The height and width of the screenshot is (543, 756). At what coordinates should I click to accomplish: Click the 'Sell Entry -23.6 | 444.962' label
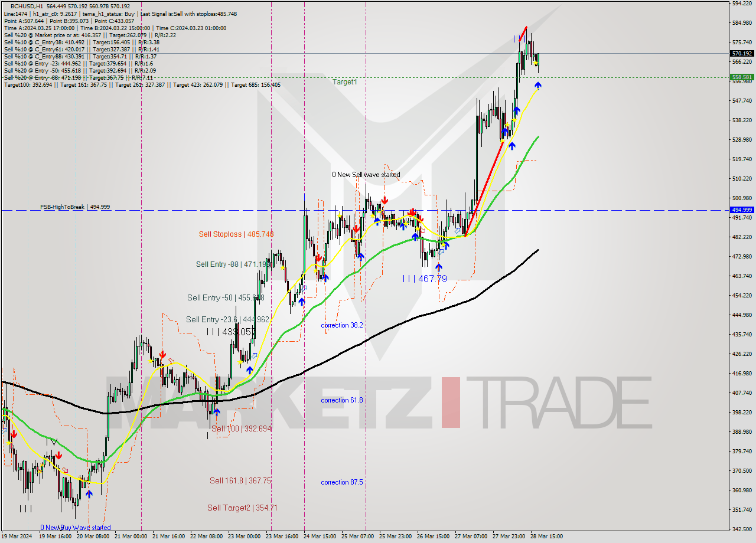(227, 319)
